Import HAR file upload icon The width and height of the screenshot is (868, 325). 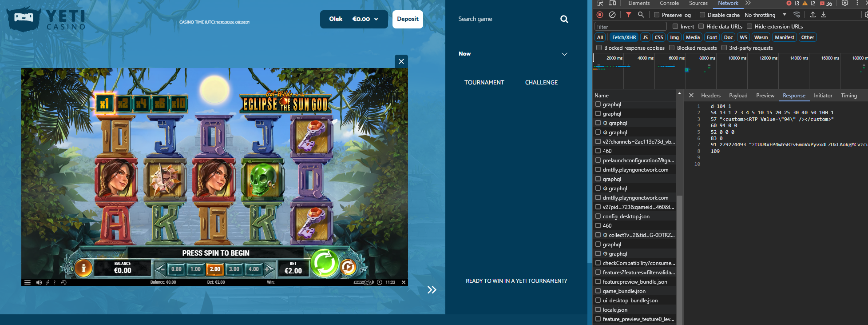pos(813,15)
